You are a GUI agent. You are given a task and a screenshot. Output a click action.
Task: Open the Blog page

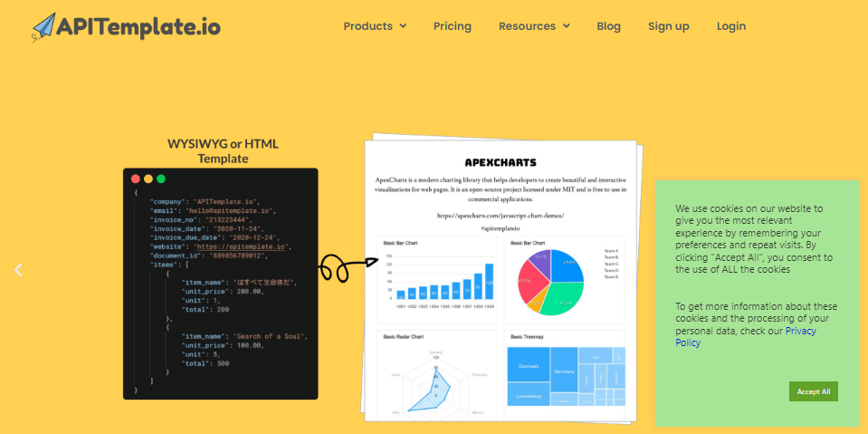coord(608,26)
